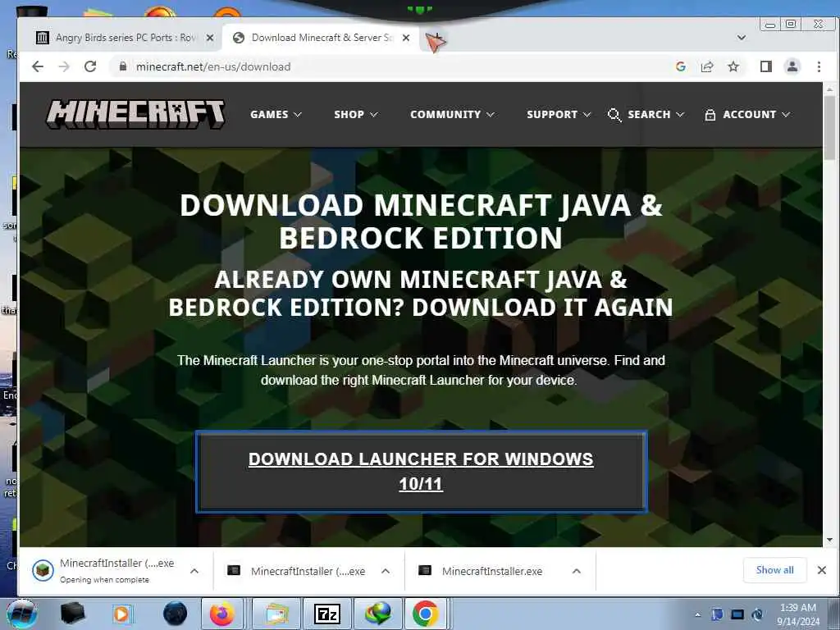This screenshot has width=840, height=630.
Task: Click the search magnifier icon in navbar
Action: click(x=614, y=115)
